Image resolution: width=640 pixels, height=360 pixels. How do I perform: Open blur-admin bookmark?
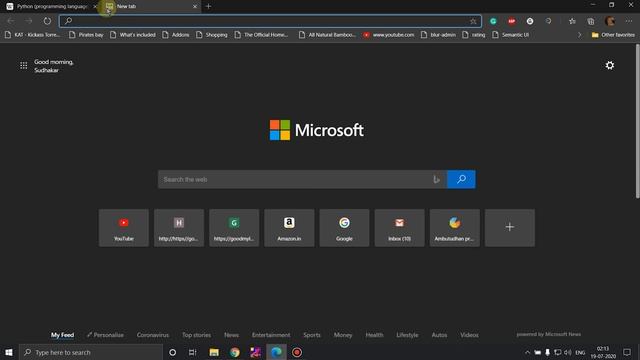pyautogui.click(x=438, y=35)
